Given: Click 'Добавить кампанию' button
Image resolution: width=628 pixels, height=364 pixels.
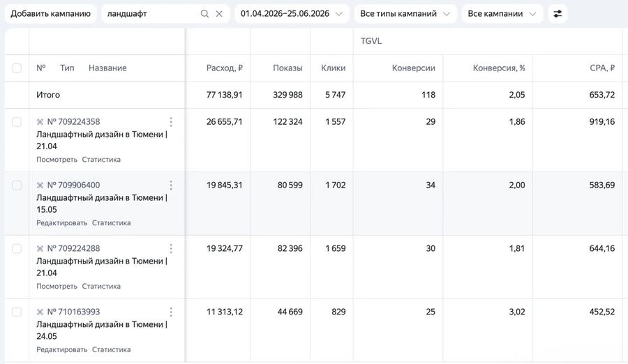Looking at the screenshot, I should 50,14.
